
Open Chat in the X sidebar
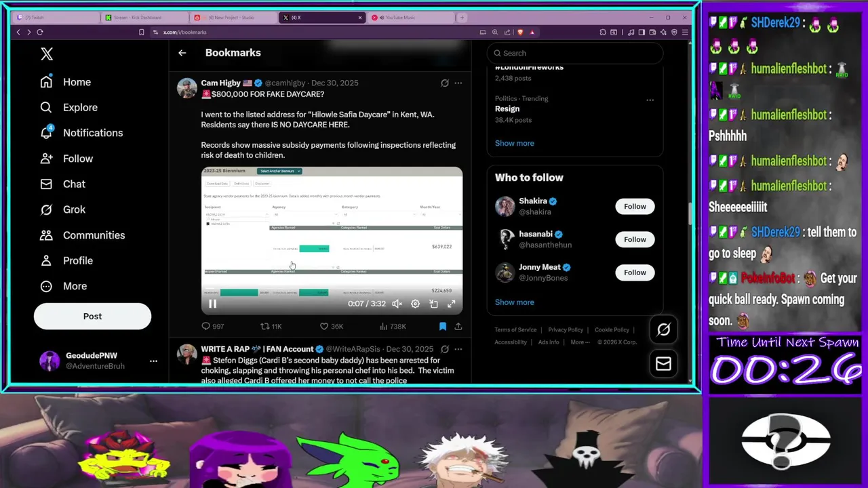[62, 184]
